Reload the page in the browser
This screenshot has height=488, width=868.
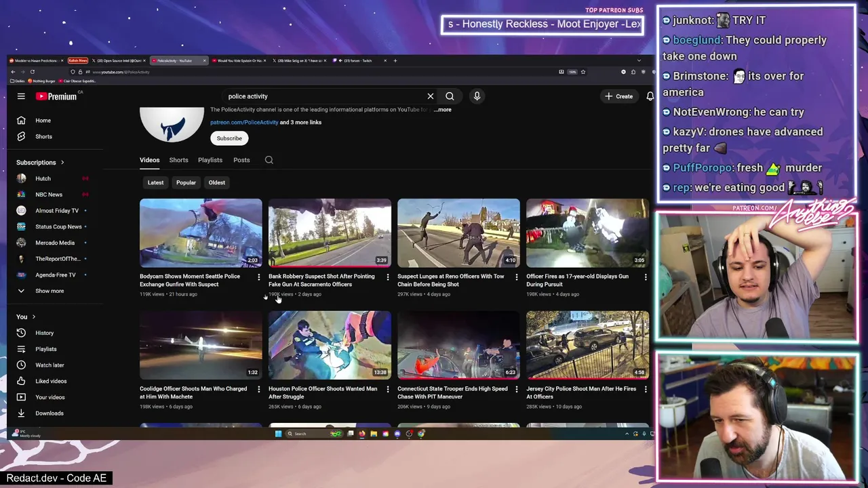[32, 72]
